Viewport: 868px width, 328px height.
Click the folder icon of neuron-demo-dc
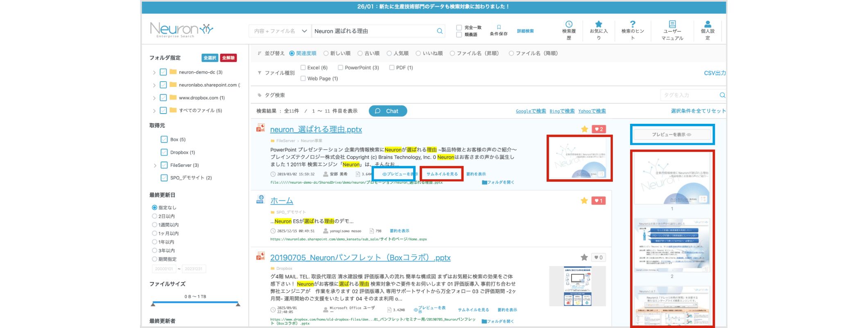coord(173,72)
